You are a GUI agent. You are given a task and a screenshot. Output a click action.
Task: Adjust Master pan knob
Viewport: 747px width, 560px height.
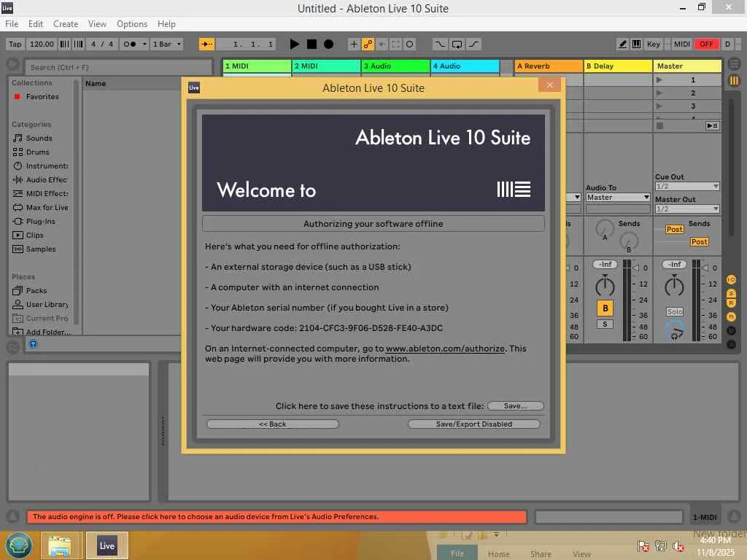point(674,287)
